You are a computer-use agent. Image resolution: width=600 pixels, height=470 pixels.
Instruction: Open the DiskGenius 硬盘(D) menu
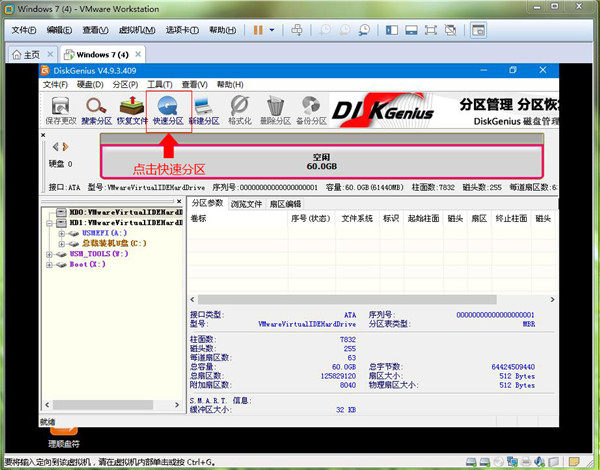(90, 84)
